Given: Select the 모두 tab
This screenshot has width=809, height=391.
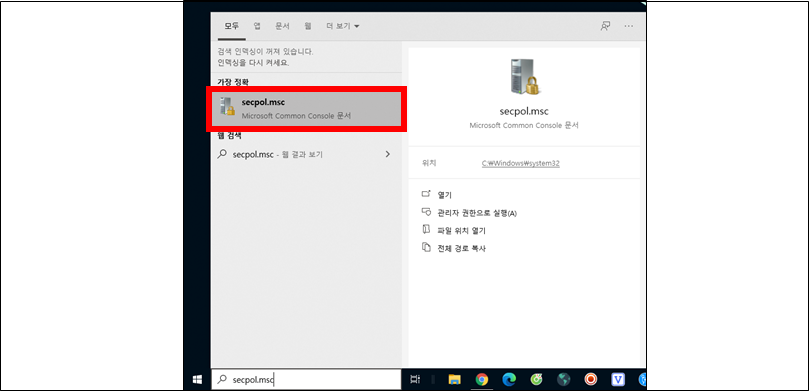Looking at the screenshot, I should [x=232, y=26].
